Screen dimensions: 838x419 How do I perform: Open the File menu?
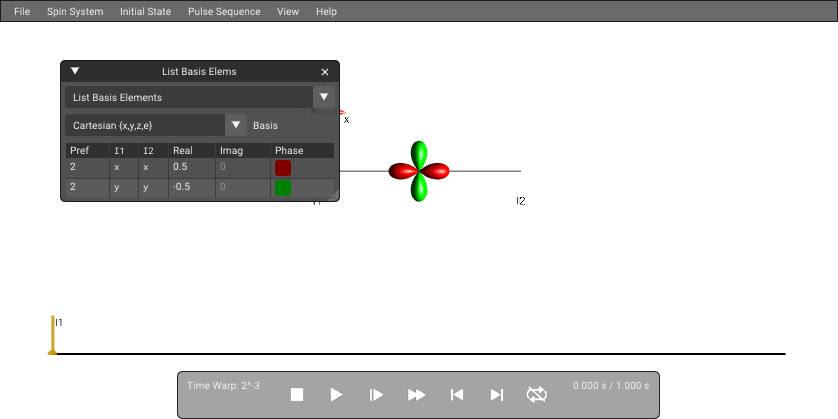pos(22,11)
